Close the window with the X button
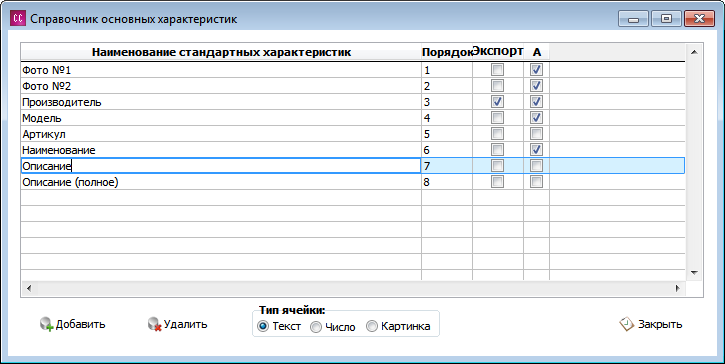This screenshot has height=364, width=725. (700, 19)
